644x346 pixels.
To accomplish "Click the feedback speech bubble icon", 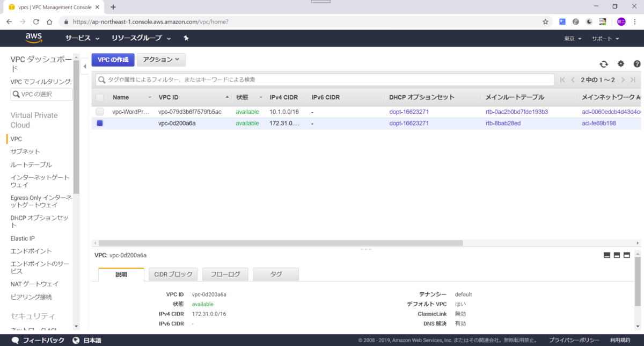I will click(x=14, y=340).
